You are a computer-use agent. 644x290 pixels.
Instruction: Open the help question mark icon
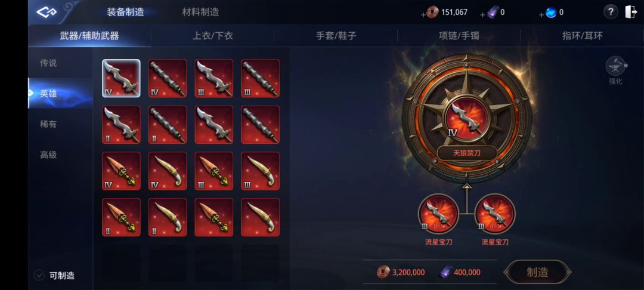tap(611, 12)
